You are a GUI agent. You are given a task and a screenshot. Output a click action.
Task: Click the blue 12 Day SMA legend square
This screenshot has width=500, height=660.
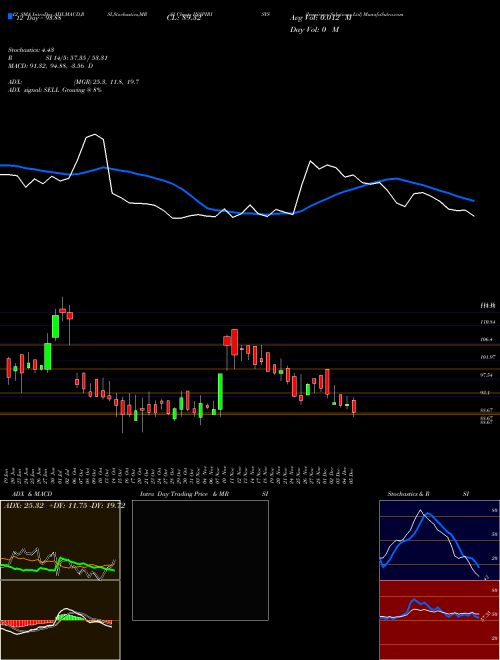(10, 16)
